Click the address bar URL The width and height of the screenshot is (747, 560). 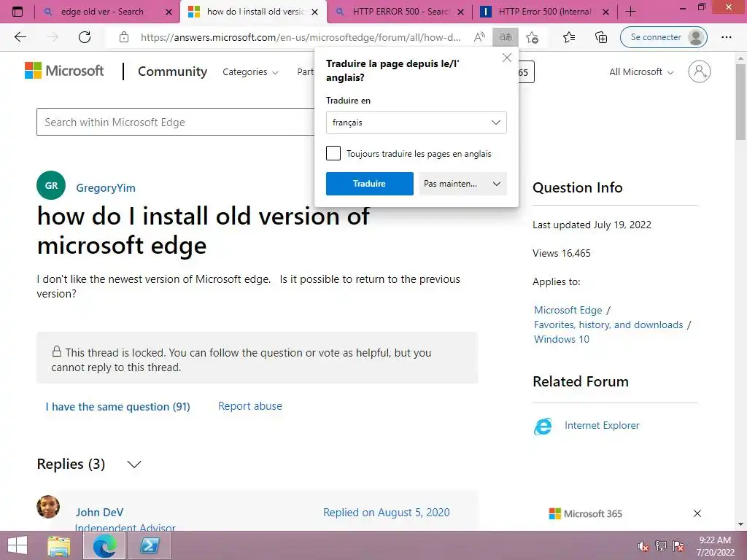[300, 37]
